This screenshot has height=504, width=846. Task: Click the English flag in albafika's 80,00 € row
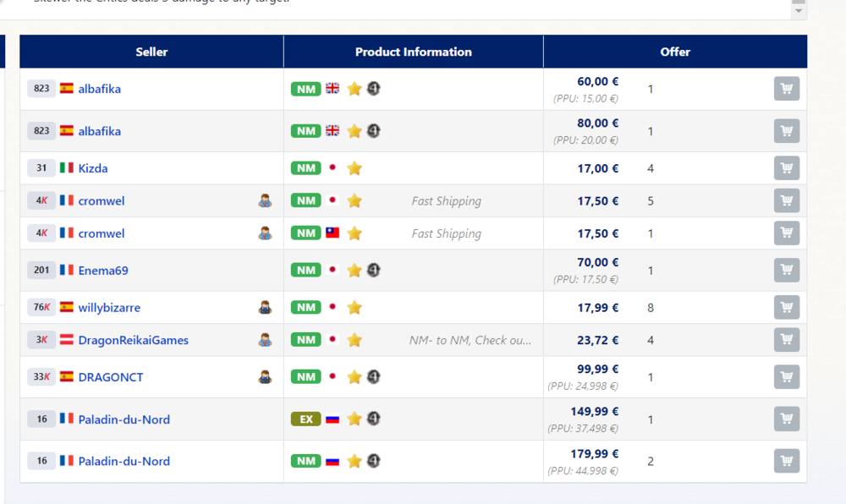(332, 131)
